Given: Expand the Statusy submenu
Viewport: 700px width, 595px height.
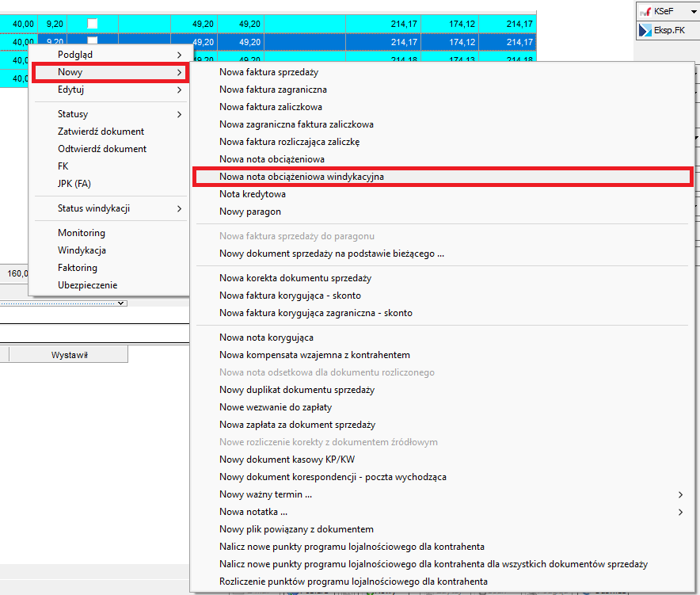Looking at the screenshot, I should (109, 114).
